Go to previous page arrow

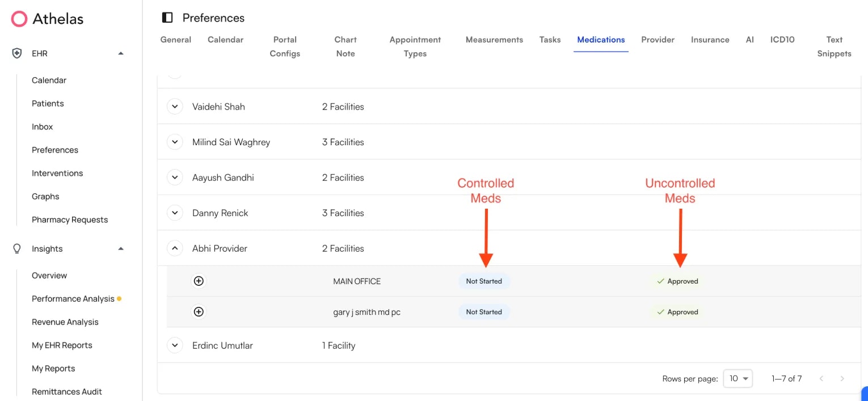821,378
